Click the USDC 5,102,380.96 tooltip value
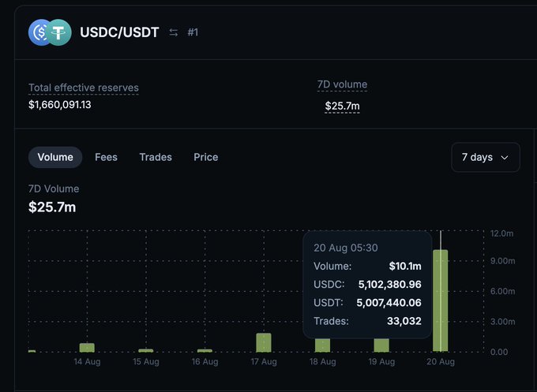537x392 pixels. pos(390,285)
